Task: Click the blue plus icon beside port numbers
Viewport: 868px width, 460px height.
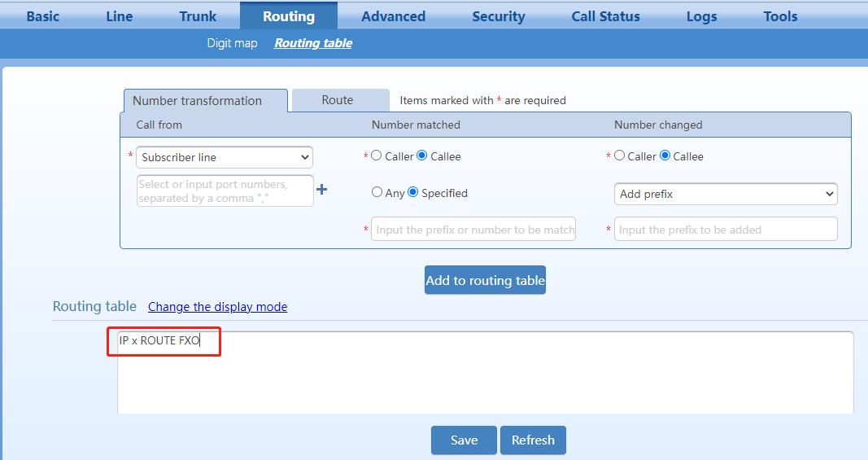Action: point(321,190)
